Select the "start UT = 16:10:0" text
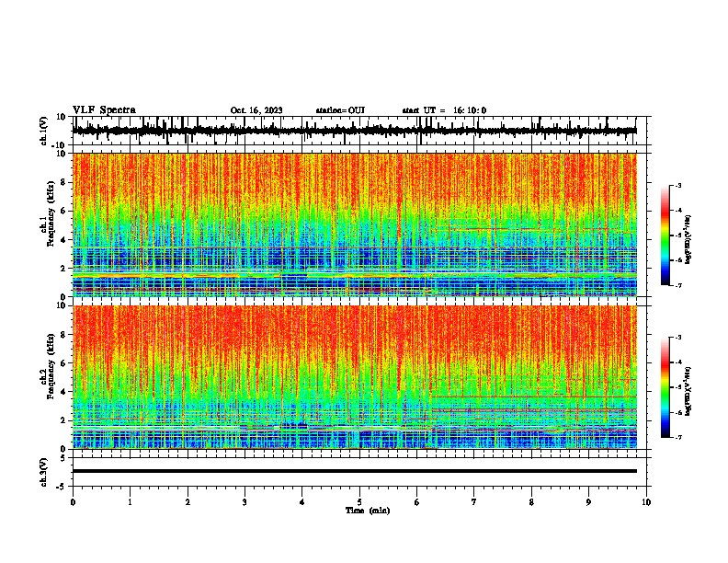 (x=444, y=110)
